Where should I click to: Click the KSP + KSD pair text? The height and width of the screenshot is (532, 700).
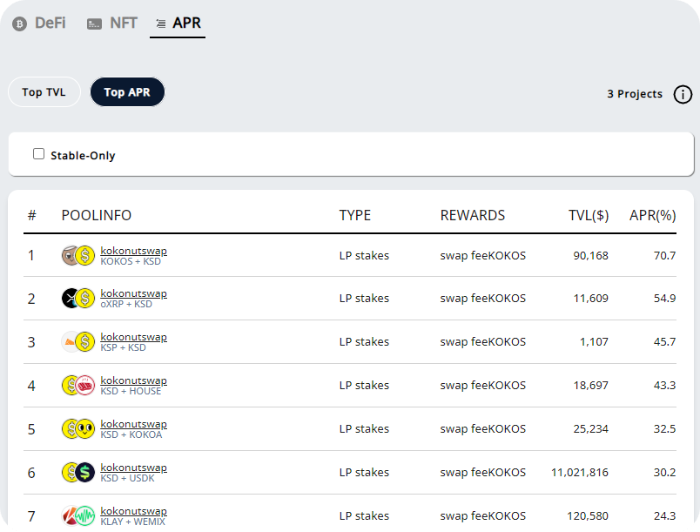click(x=123, y=348)
